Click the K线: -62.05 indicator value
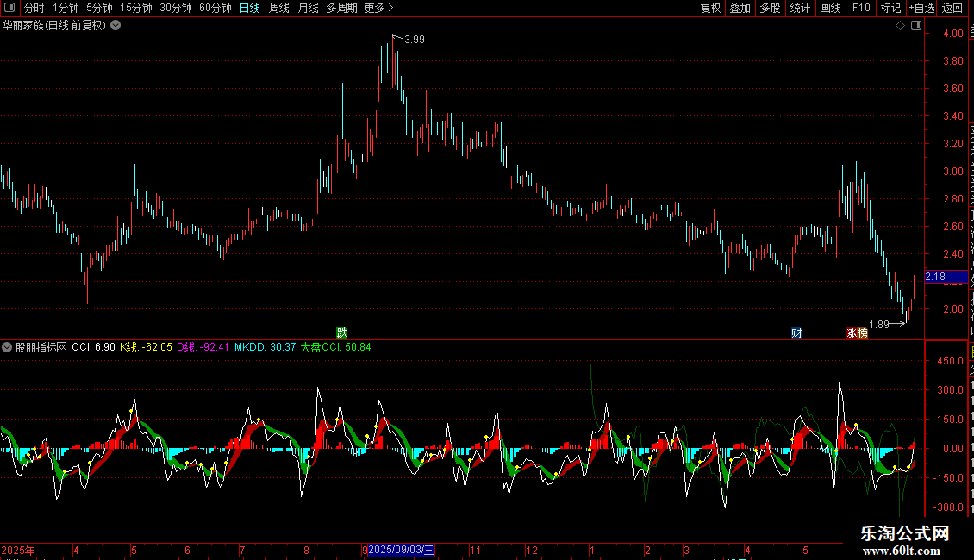The width and height of the screenshot is (974, 560). click(146, 347)
